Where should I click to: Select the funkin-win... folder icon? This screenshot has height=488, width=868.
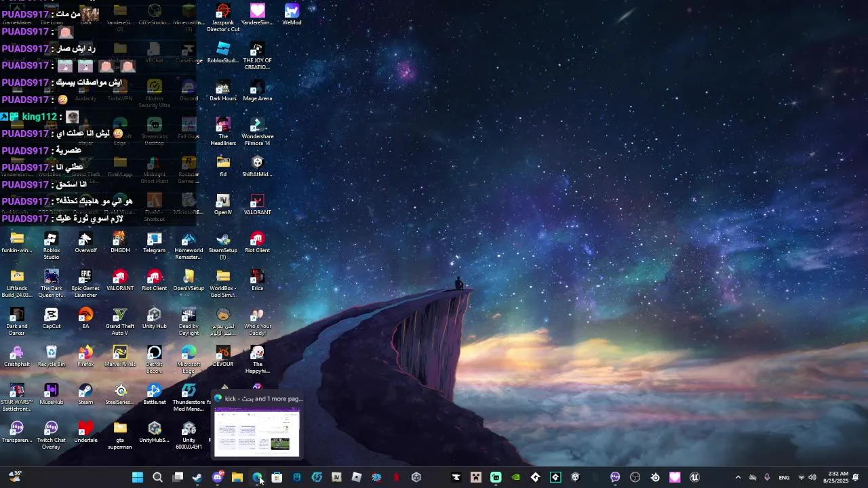pos(17,243)
